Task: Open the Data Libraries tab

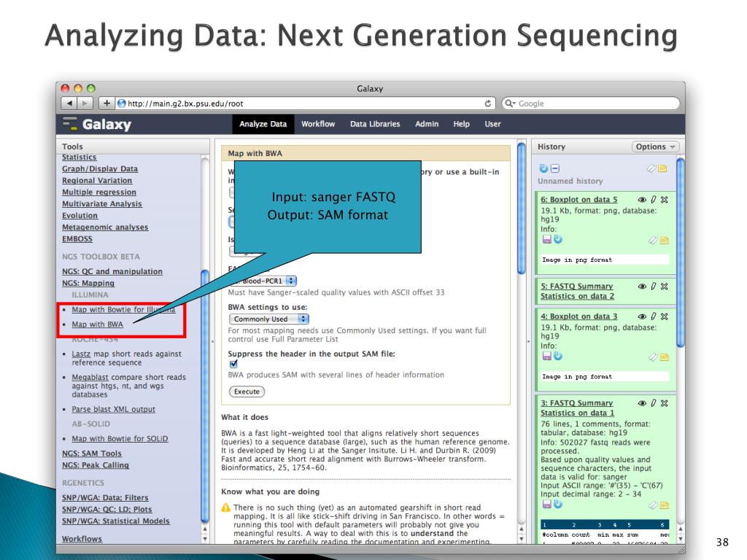Action: 375,124
